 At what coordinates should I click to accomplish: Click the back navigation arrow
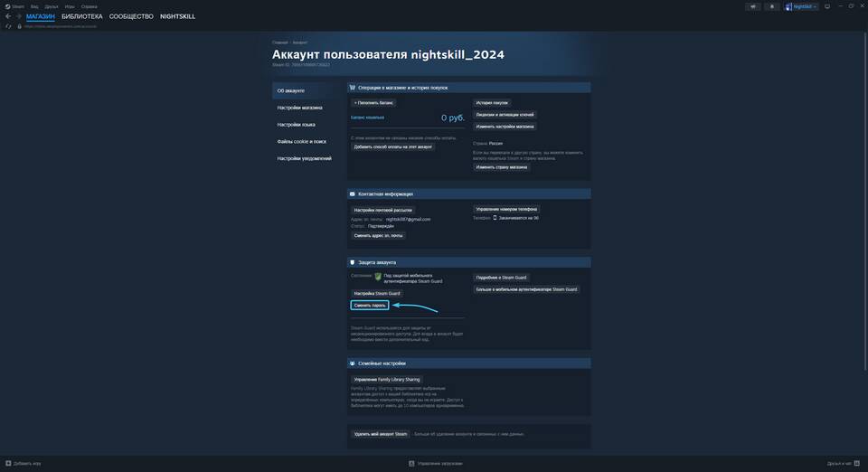click(x=8, y=16)
